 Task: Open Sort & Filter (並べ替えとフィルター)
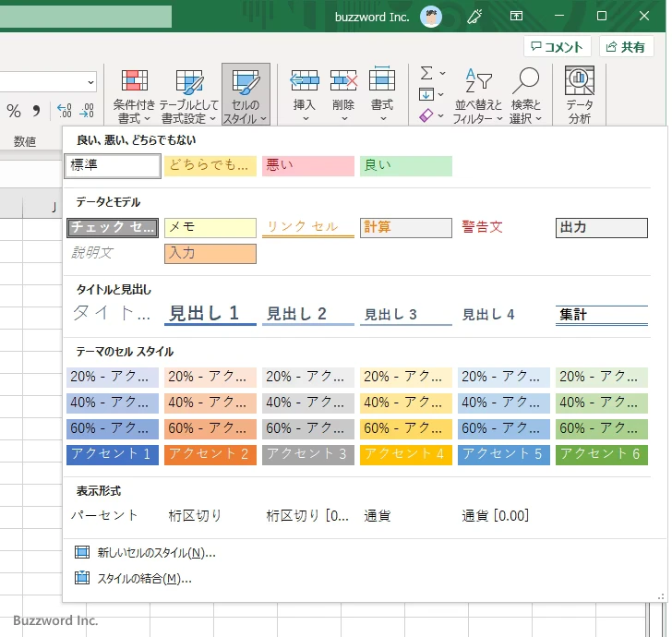click(478, 96)
